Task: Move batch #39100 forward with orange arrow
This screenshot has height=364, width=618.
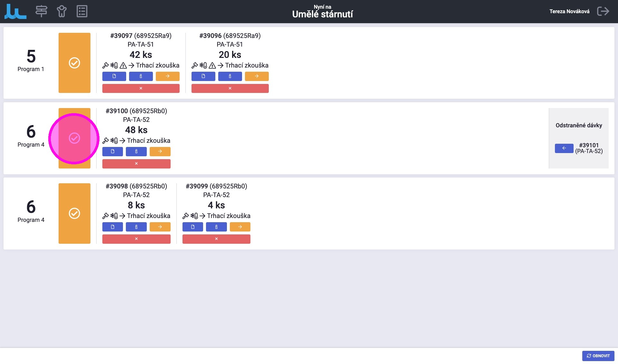Action: click(160, 151)
